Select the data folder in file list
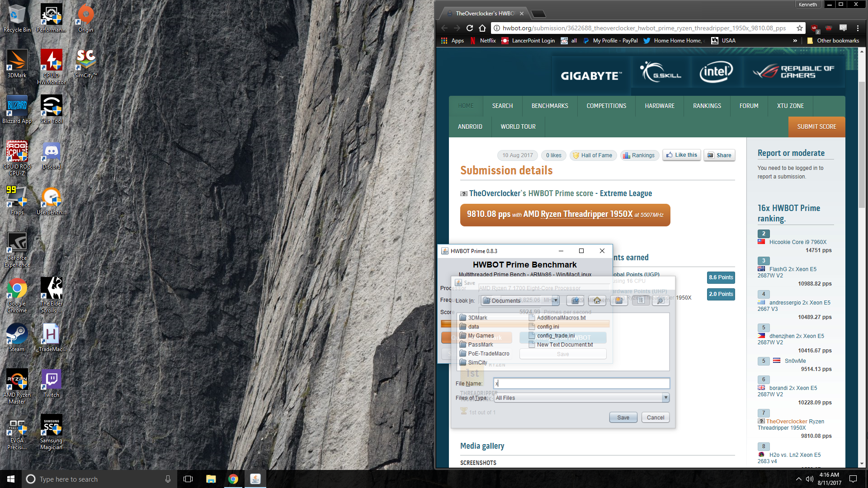Viewport: 868px width, 488px height. pyautogui.click(x=469, y=327)
